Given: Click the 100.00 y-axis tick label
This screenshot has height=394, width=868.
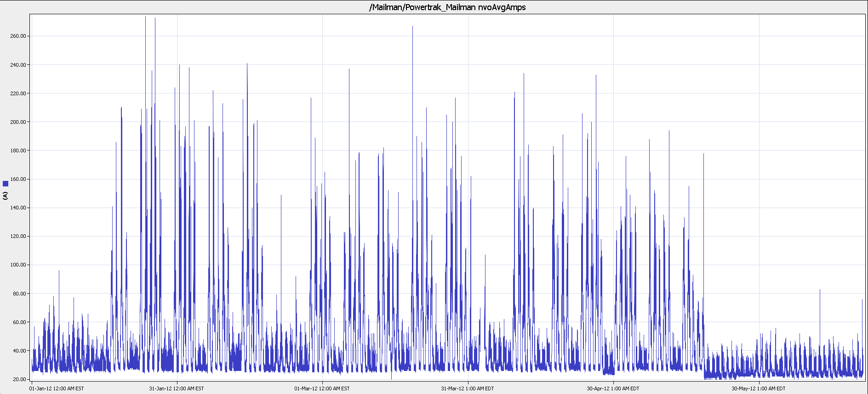Looking at the screenshot, I should point(18,265).
